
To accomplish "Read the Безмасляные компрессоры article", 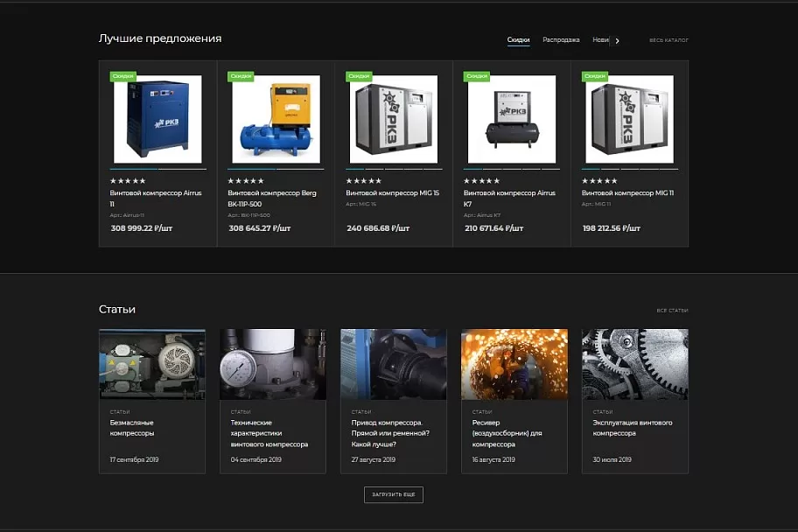I will click(x=132, y=428).
